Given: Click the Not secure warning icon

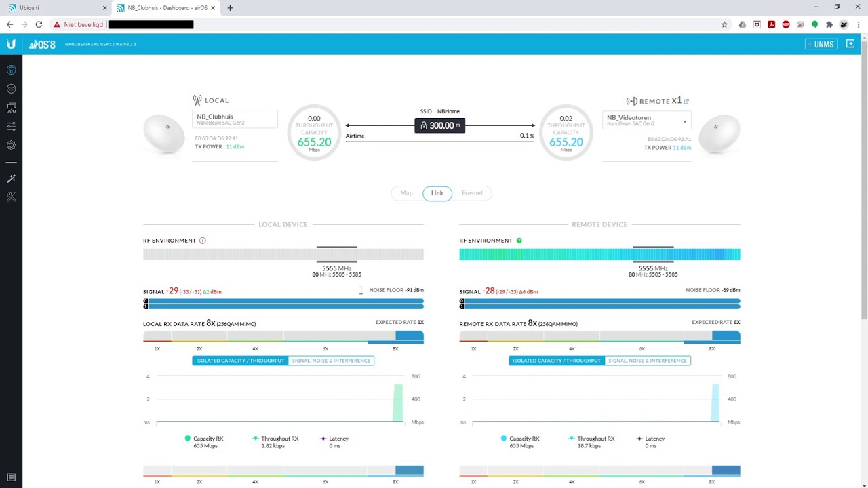Looking at the screenshot, I should click(x=57, y=24).
